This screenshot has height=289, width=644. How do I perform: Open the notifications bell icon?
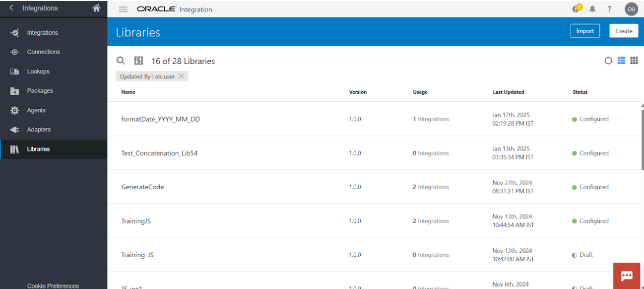[592, 9]
